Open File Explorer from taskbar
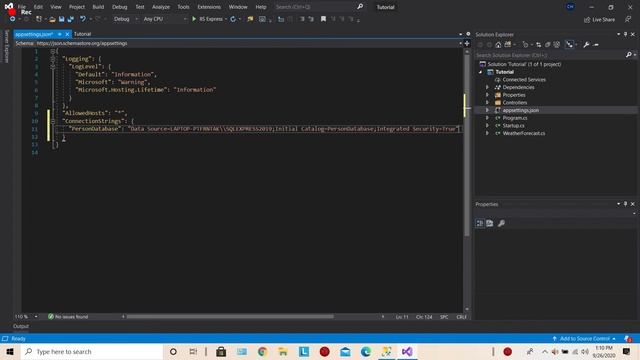The width and height of the screenshot is (640, 360). pos(283,351)
